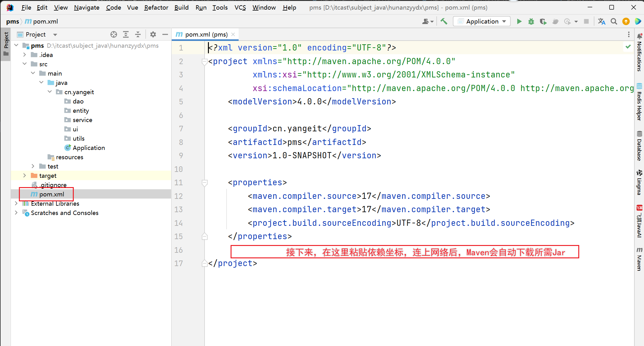Open the Application run configuration dropdown
Viewport: 644px width, 346px height.
pyautogui.click(x=482, y=21)
